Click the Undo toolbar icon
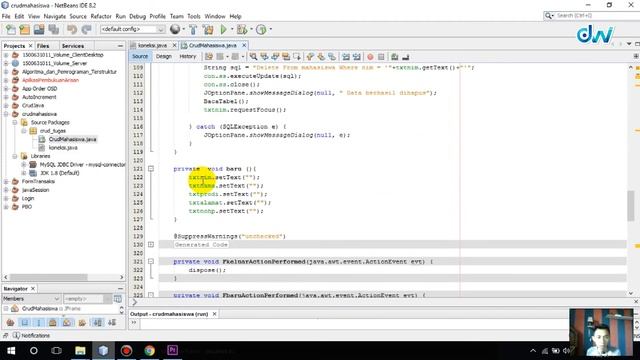Image resolution: width=640 pixels, height=360 pixels. pos(72,29)
